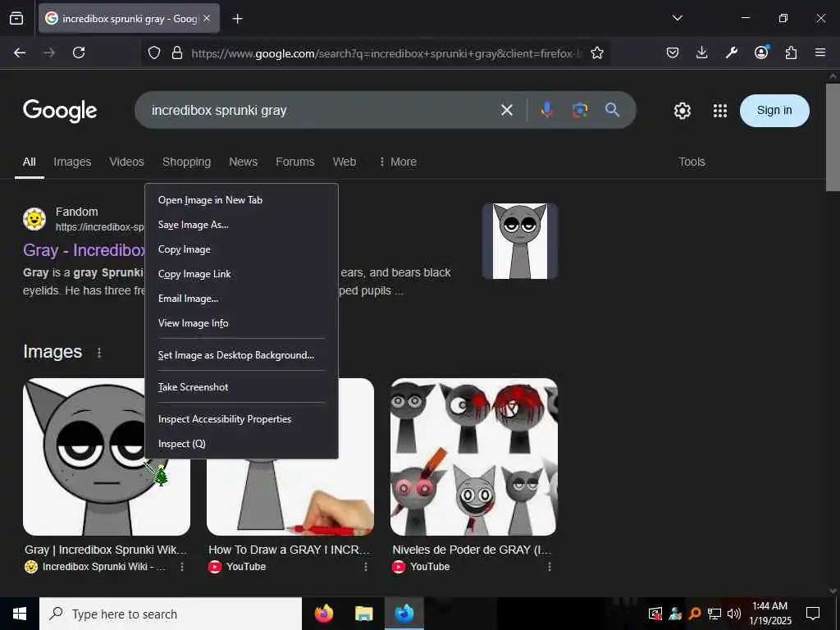The width and height of the screenshot is (840, 630).
Task: Open options dots for Niveles de Poder result
Action: point(550,566)
